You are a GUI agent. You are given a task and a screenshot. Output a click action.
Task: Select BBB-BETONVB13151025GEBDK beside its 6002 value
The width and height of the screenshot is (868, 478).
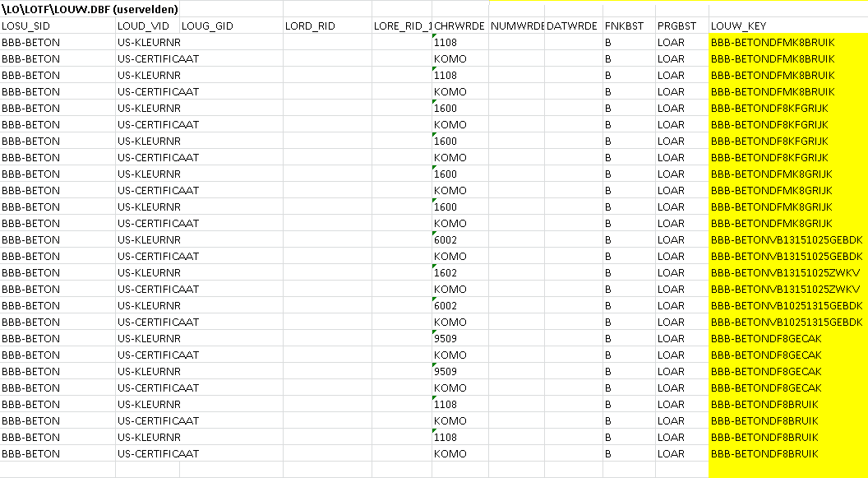tap(789, 240)
